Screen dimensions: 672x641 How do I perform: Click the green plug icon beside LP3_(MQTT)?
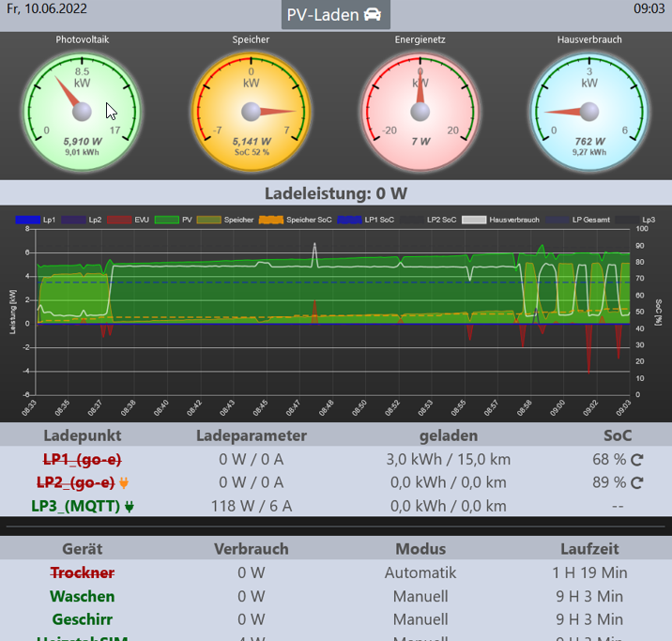(x=130, y=507)
